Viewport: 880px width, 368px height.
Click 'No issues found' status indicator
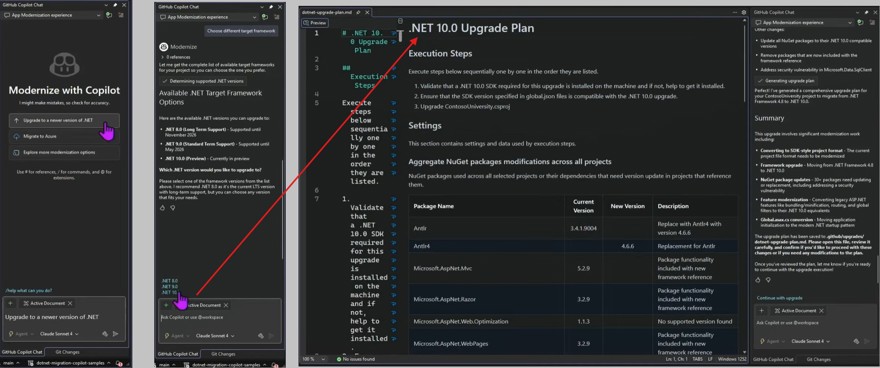coord(355,359)
